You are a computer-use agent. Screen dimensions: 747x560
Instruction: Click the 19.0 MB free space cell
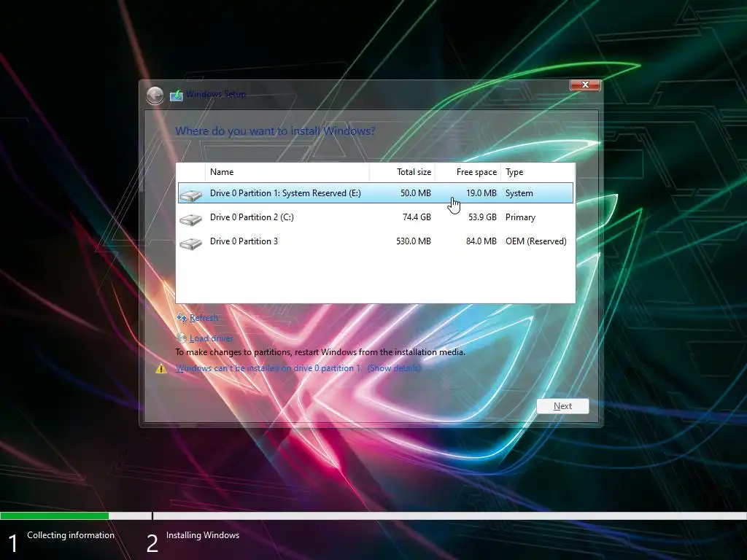(x=481, y=192)
